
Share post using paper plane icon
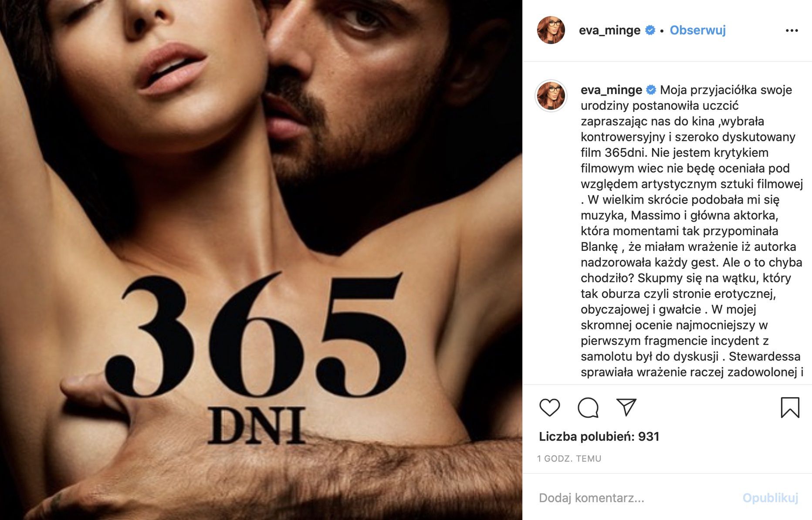626,407
